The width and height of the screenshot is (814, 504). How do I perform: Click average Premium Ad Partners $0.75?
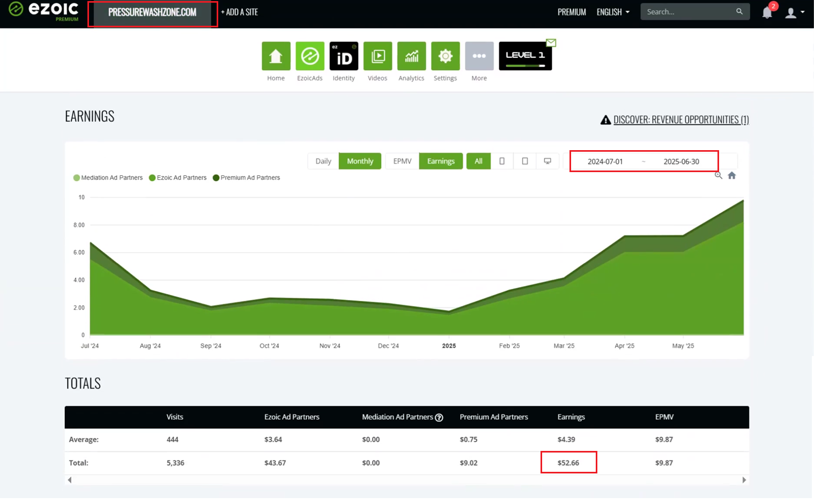point(469,439)
